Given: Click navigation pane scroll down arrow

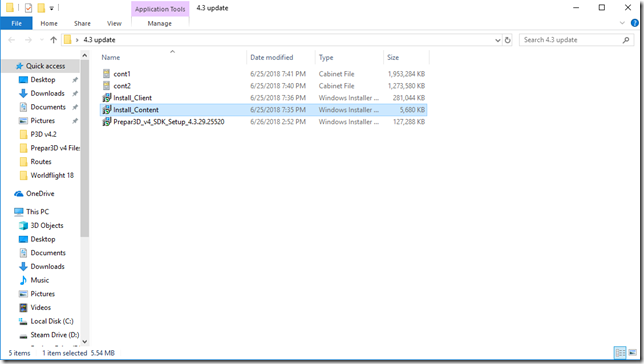Looking at the screenshot, I should 85,341.
